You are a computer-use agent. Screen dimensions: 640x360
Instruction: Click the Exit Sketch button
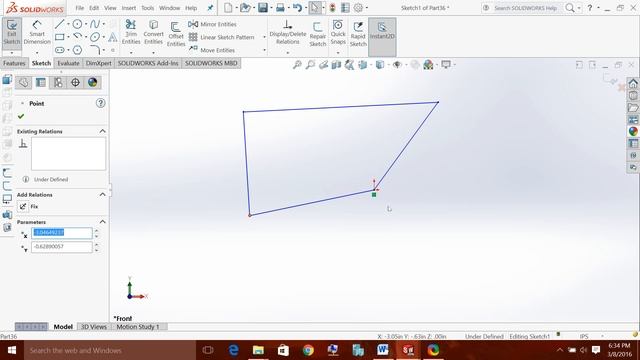(11, 32)
